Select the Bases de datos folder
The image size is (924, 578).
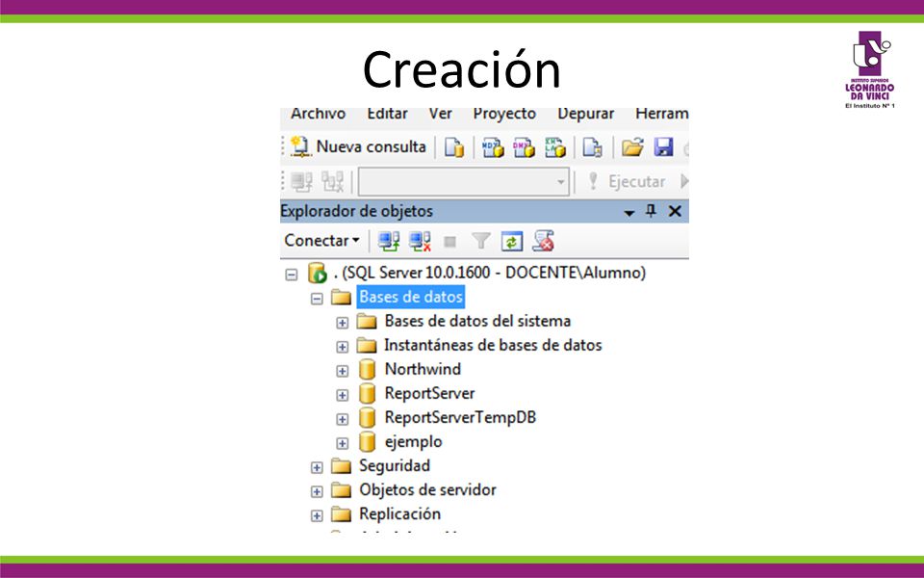tap(411, 297)
